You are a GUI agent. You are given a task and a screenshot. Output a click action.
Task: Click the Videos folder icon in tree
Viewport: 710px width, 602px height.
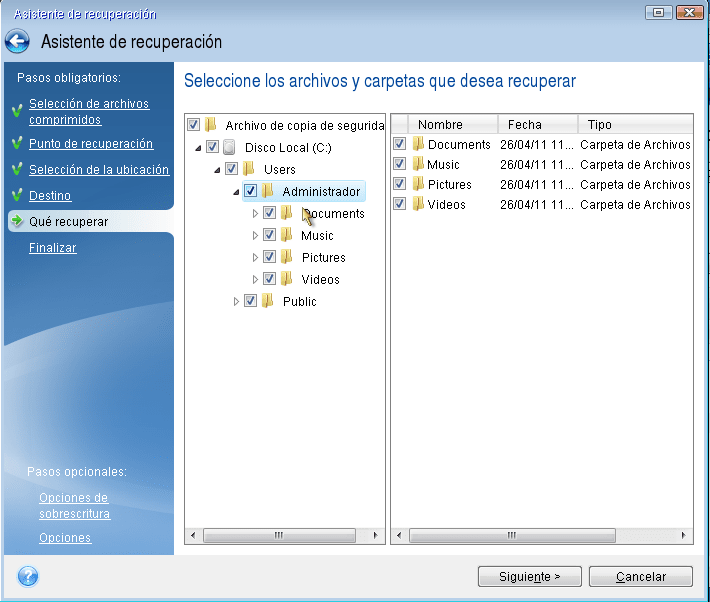point(287,279)
